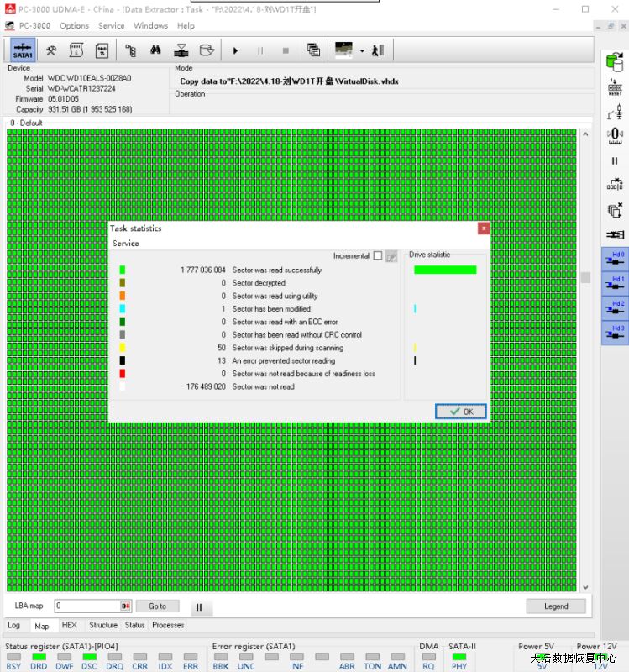Switch to the HEX tab

pos(70,625)
